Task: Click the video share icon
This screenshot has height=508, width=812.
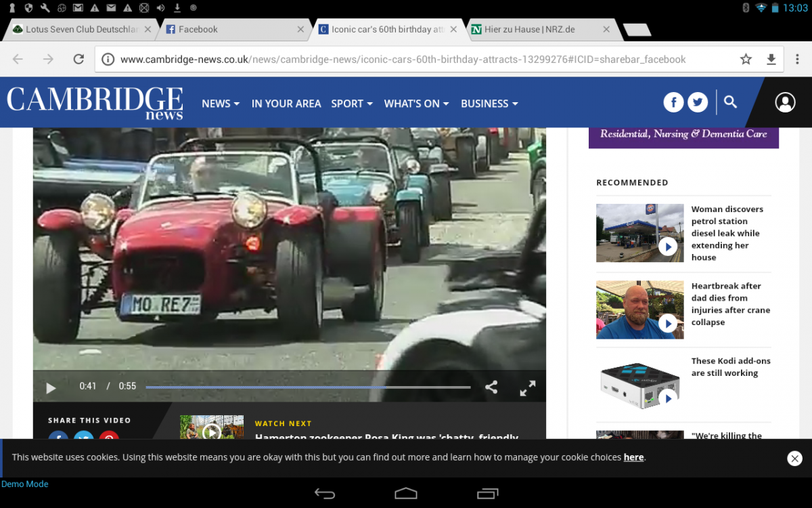Action: [491, 387]
